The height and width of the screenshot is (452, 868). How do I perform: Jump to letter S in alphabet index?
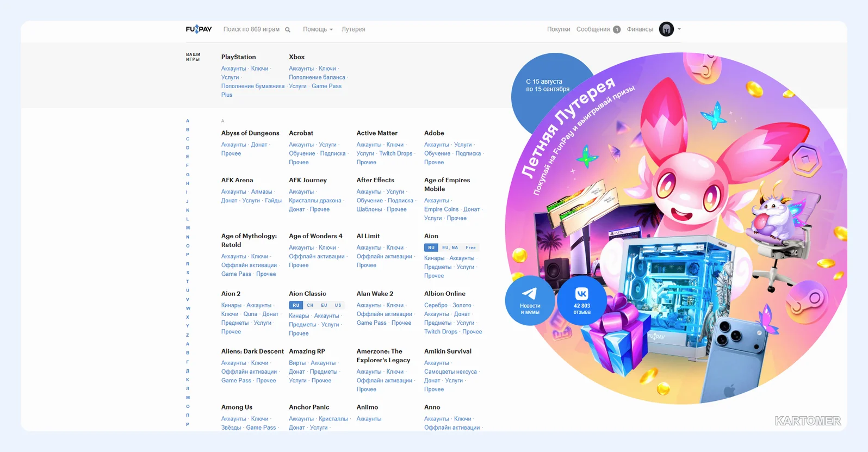(x=188, y=273)
